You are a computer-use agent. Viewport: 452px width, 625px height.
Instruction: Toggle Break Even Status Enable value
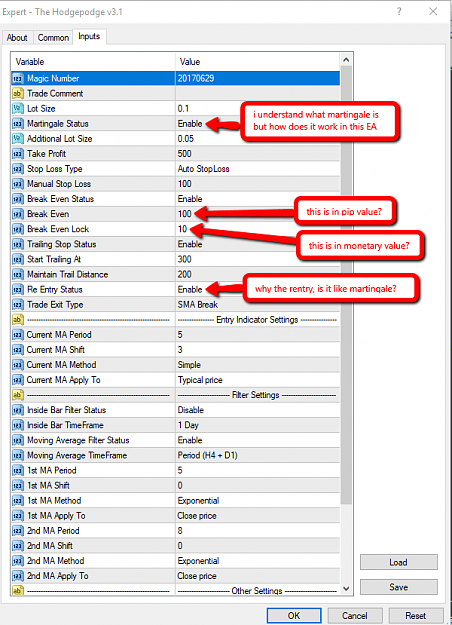(x=190, y=199)
